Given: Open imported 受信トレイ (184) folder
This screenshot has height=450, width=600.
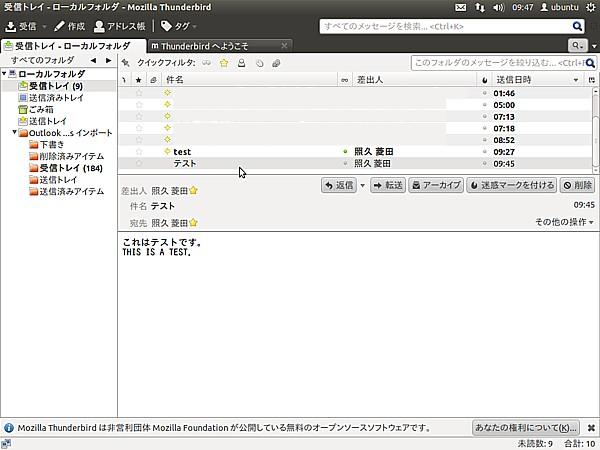Looking at the screenshot, I should [x=66, y=168].
